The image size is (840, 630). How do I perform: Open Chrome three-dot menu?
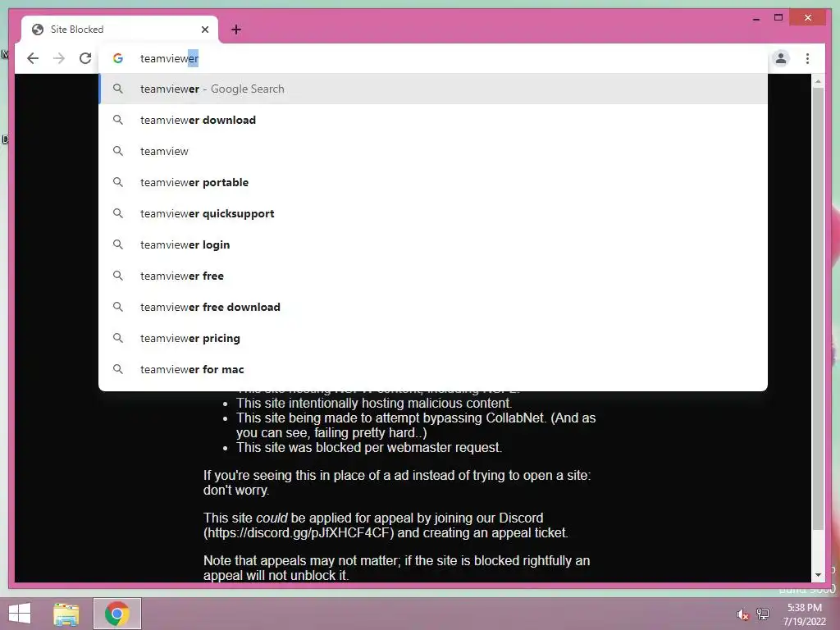coord(807,58)
